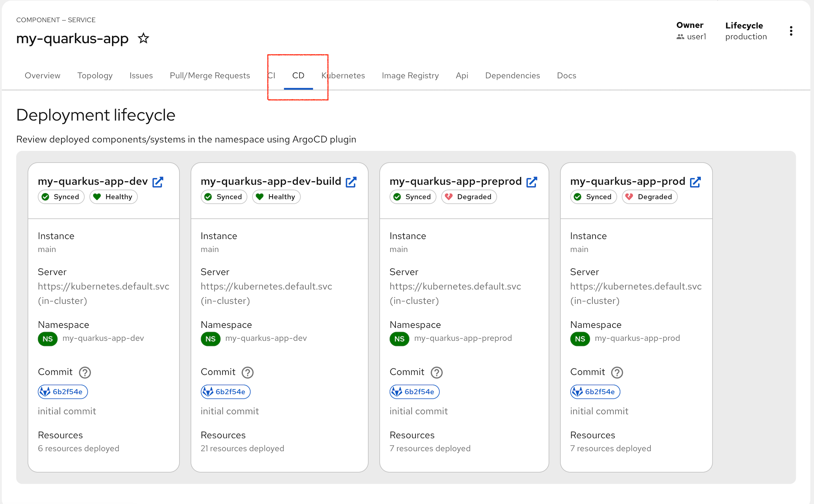Click Commit help icon in my-quarkus-app-prod card

pyautogui.click(x=617, y=372)
